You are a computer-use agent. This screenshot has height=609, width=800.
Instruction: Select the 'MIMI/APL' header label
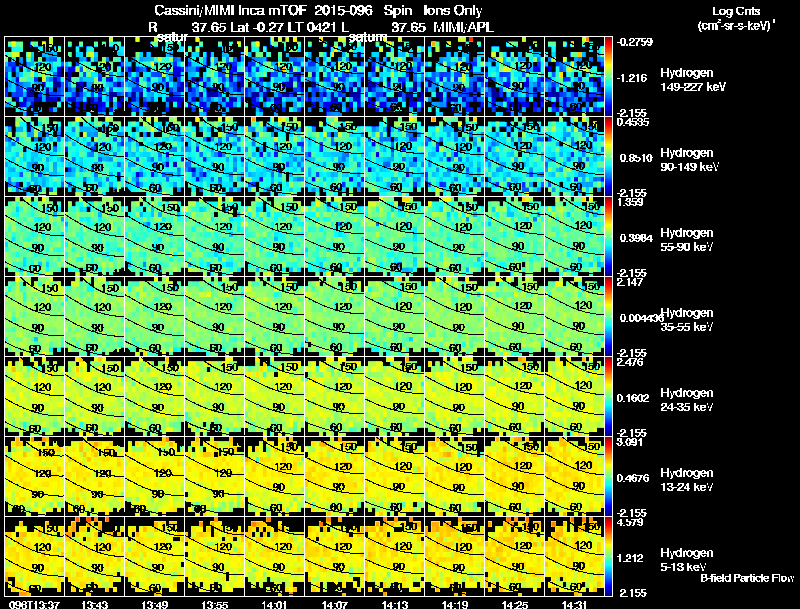[463, 28]
